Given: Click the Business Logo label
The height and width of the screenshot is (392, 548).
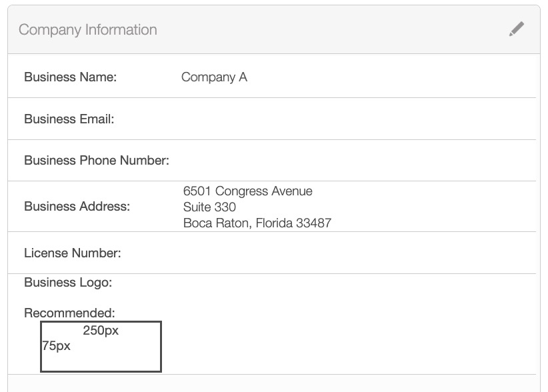Looking at the screenshot, I should point(68,283).
